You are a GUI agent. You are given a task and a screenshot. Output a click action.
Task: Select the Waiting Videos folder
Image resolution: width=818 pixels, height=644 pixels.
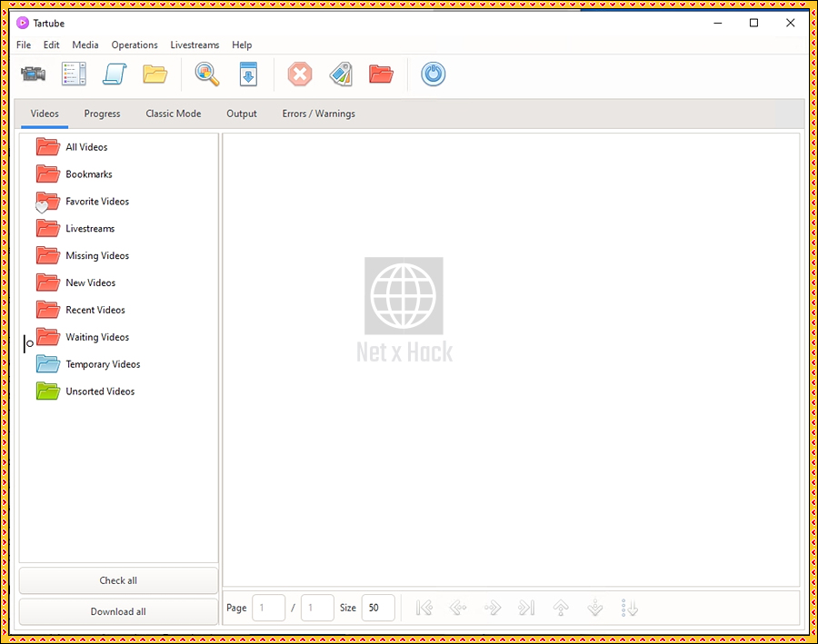[x=119, y=337]
